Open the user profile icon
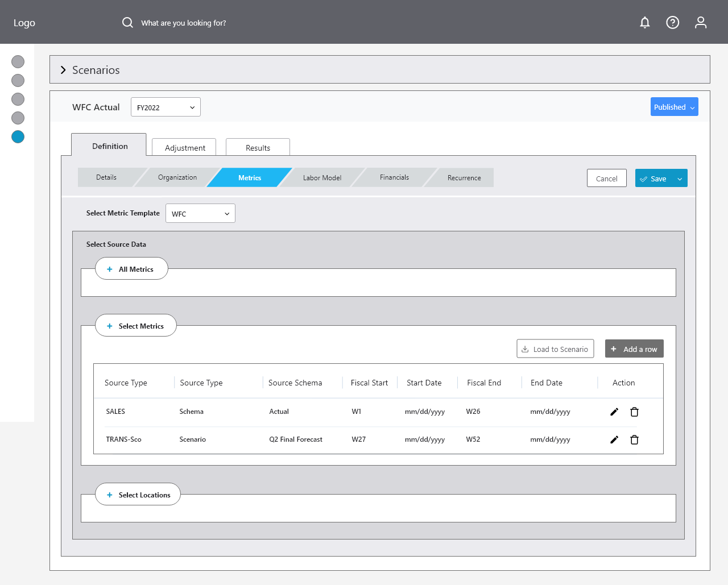This screenshot has width=728, height=585. coord(701,22)
